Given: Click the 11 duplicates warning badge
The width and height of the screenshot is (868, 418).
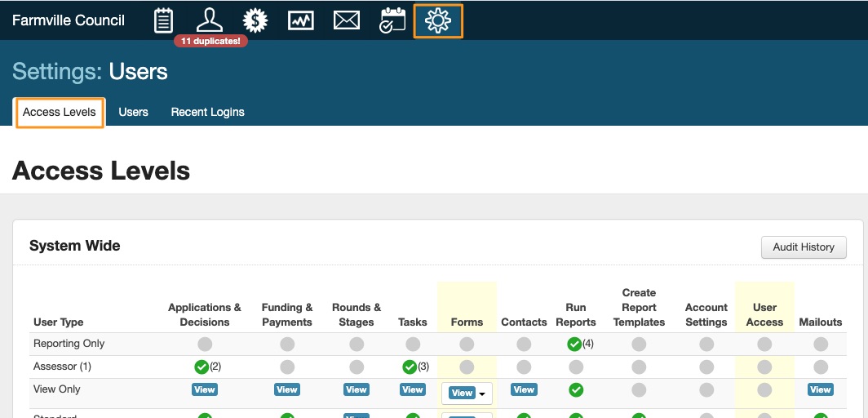Looking at the screenshot, I should tap(210, 41).
